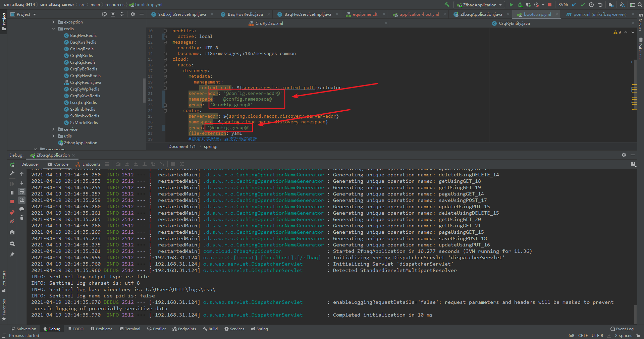Switch to the application-host.yml tab
Image resolution: width=644 pixels, height=339 pixels.
419,14
